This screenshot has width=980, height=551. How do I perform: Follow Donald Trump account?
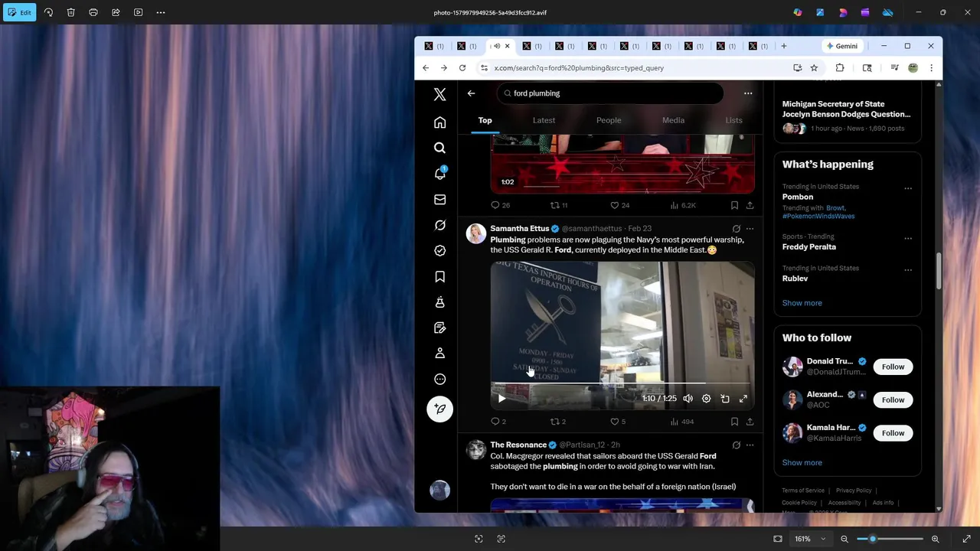(x=893, y=367)
